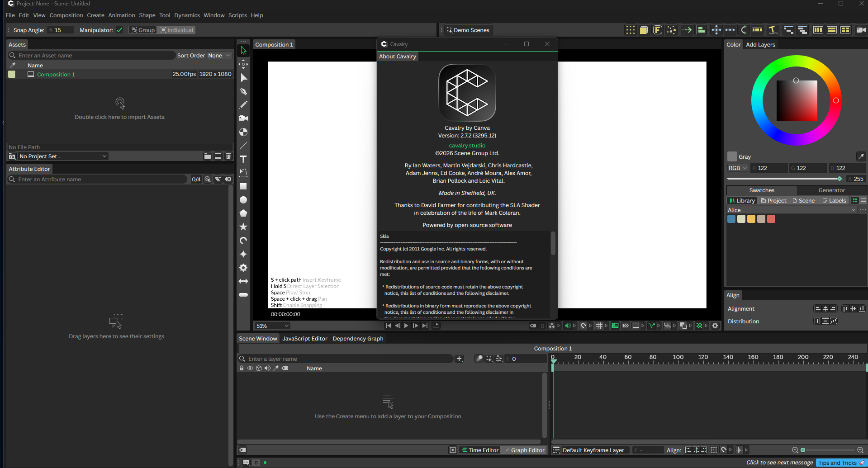Open the Scripts menu
Image resolution: width=868 pixels, height=468 pixels.
[237, 15]
